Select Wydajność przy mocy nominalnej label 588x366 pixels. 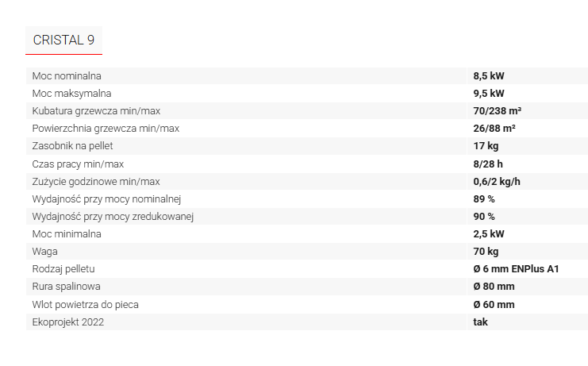pos(106,199)
